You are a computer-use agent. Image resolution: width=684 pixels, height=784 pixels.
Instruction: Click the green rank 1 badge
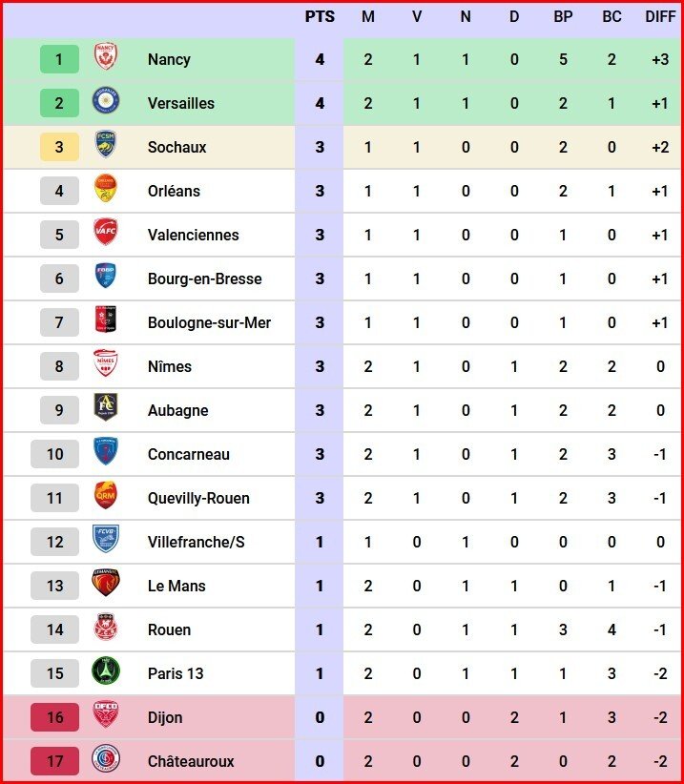(59, 59)
